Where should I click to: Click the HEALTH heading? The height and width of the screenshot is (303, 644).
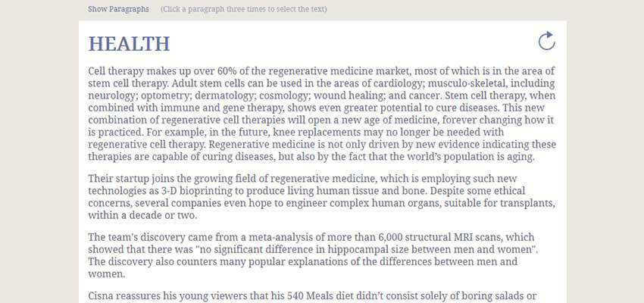pos(129,44)
